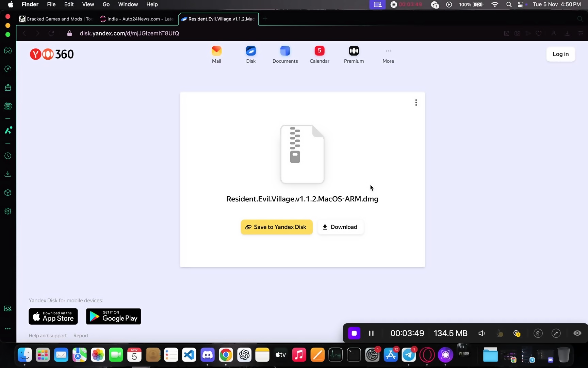Image resolution: width=588 pixels, height=368 pixels.
Task: Toggle recorder speaker audio
Action: click(x=481, y=333)
